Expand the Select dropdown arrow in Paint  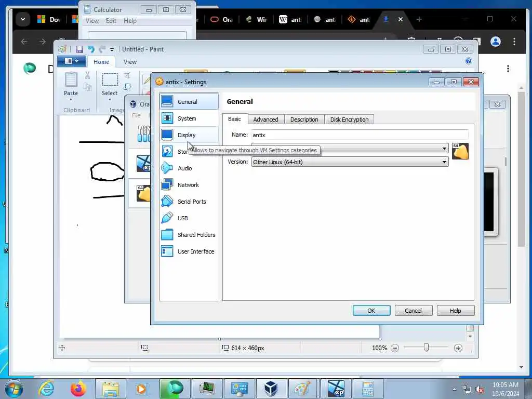click(x=110, y=99)
